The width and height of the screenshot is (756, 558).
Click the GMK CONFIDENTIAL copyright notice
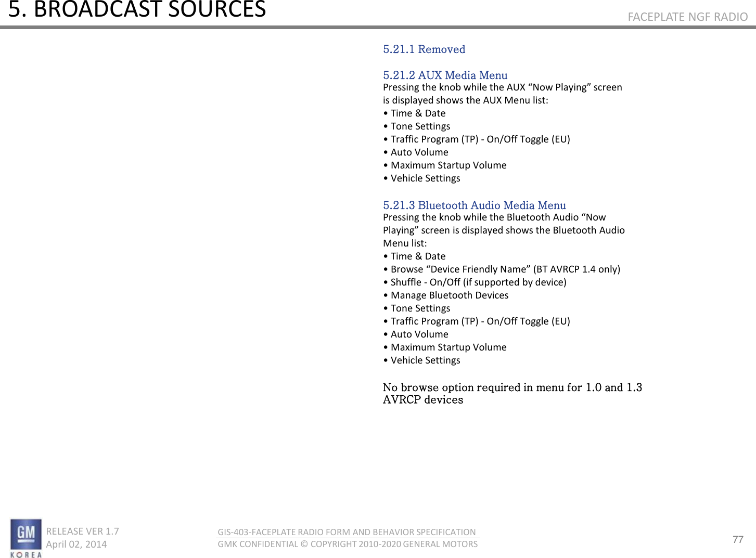348,544
